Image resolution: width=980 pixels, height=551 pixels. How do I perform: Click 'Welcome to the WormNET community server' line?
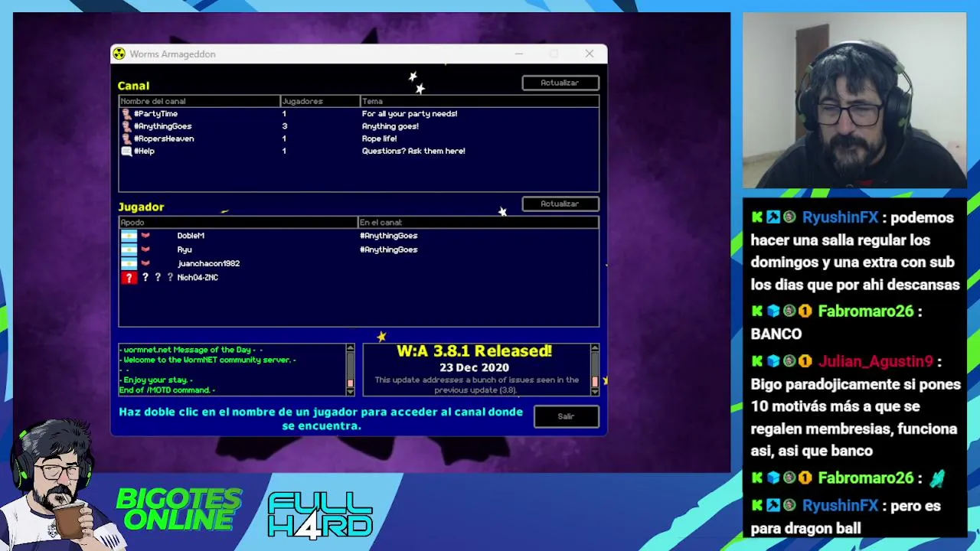(x=208, y=360)
